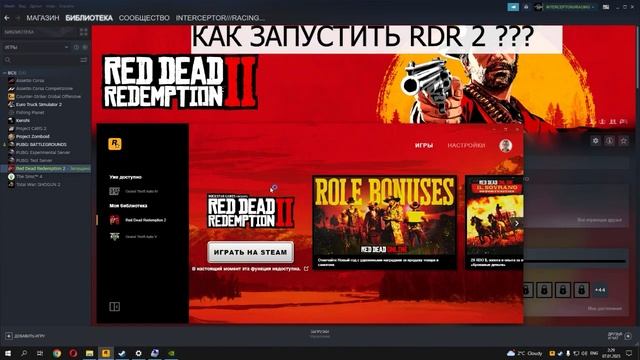Screen dimensions: 640x360
Task: Toggle library grid view icon
Action: (x=84, y=32)
